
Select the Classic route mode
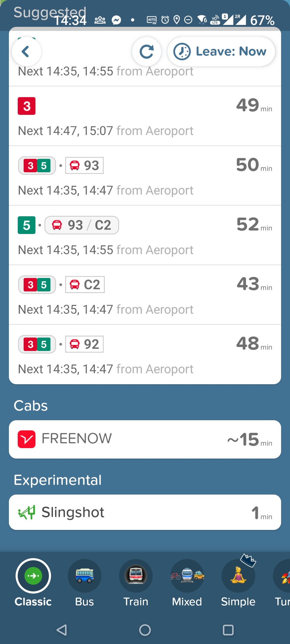33,576
